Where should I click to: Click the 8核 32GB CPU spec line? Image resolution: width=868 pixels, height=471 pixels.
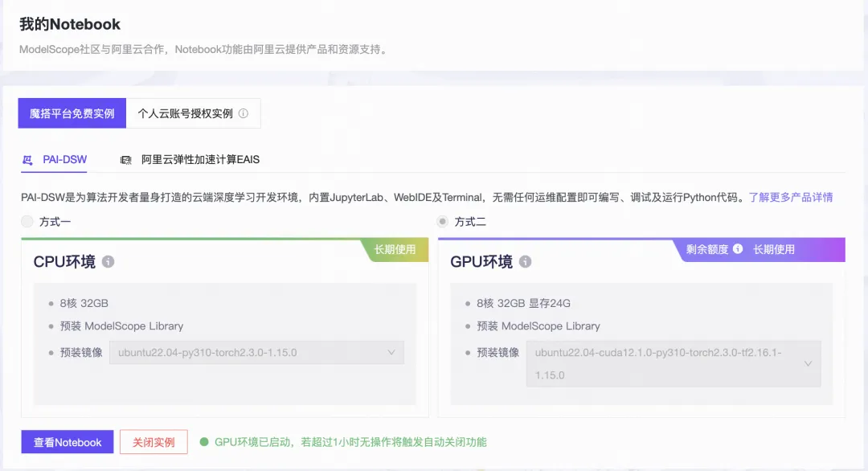(x=84, y=303)
